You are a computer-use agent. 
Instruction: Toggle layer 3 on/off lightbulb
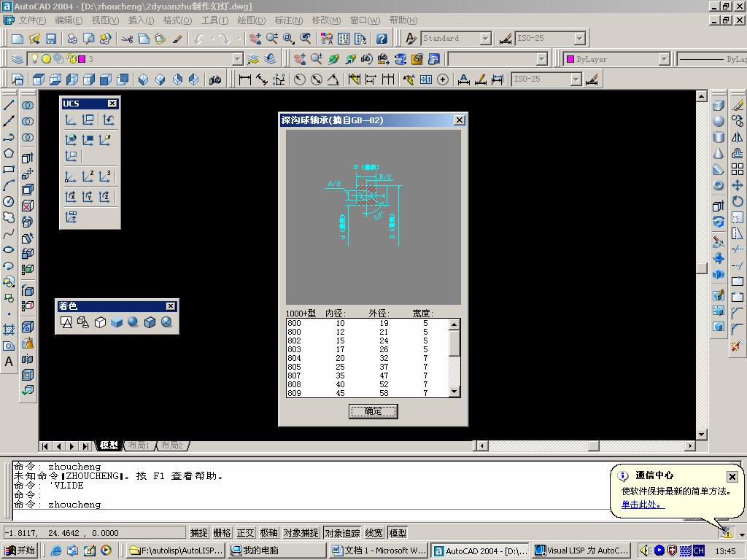click(x=34, y=59)
